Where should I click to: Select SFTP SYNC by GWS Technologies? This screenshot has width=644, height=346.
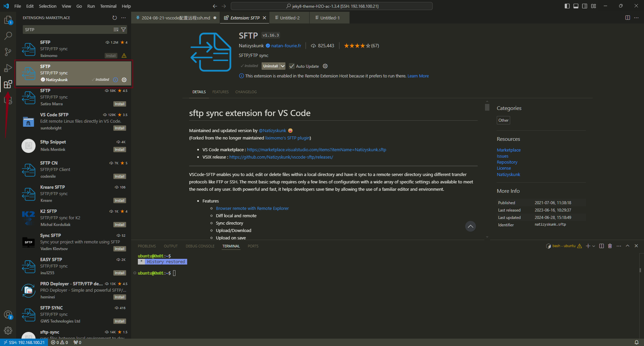[73, 314]
